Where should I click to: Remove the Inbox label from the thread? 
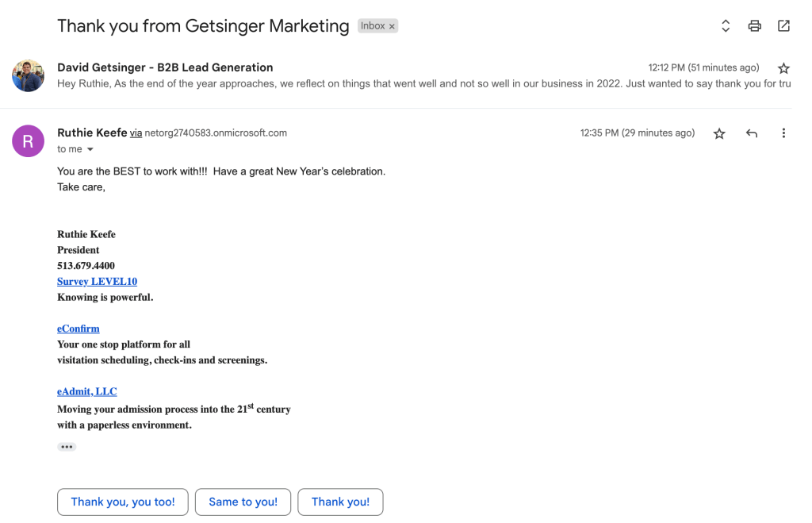(x=392, y=26)
